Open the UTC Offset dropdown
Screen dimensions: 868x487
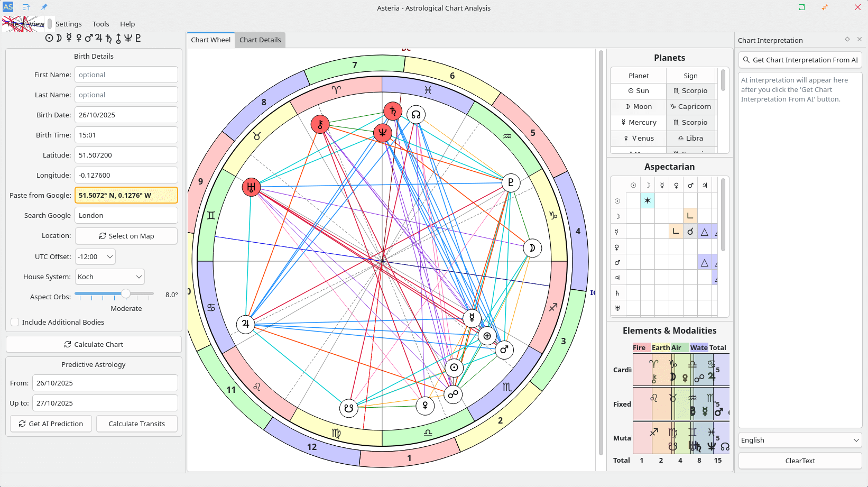(95, 256)
